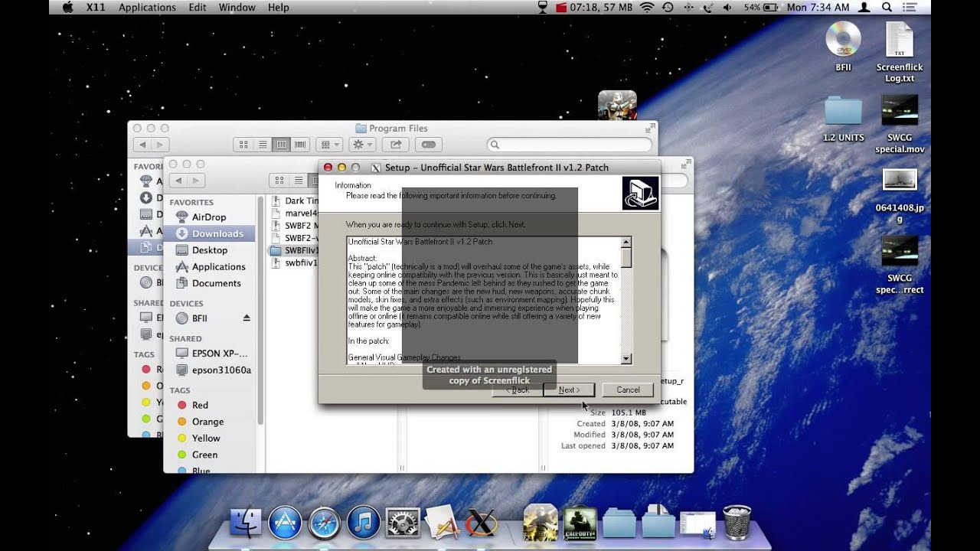Select column view in Program Files window
Screen dimensions: 980x551
281,144
